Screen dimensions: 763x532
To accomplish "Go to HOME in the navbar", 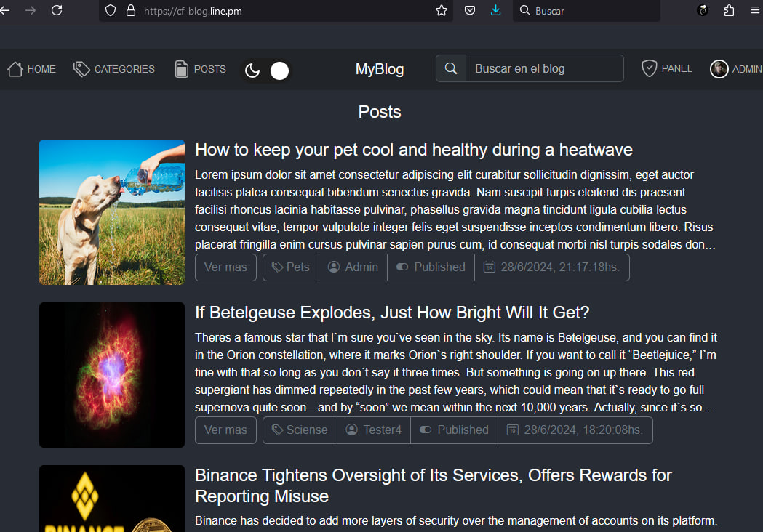I will [31, 69].
